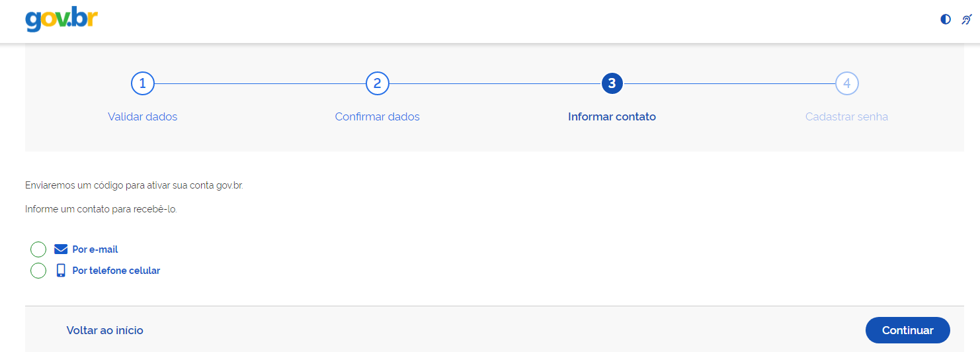Follow the Voltar ao início link
This screenshot has width=980, height=352.
tap(105, 330)
